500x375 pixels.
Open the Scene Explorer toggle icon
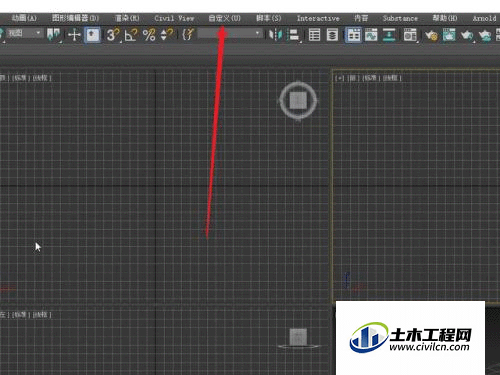[314, 35]
